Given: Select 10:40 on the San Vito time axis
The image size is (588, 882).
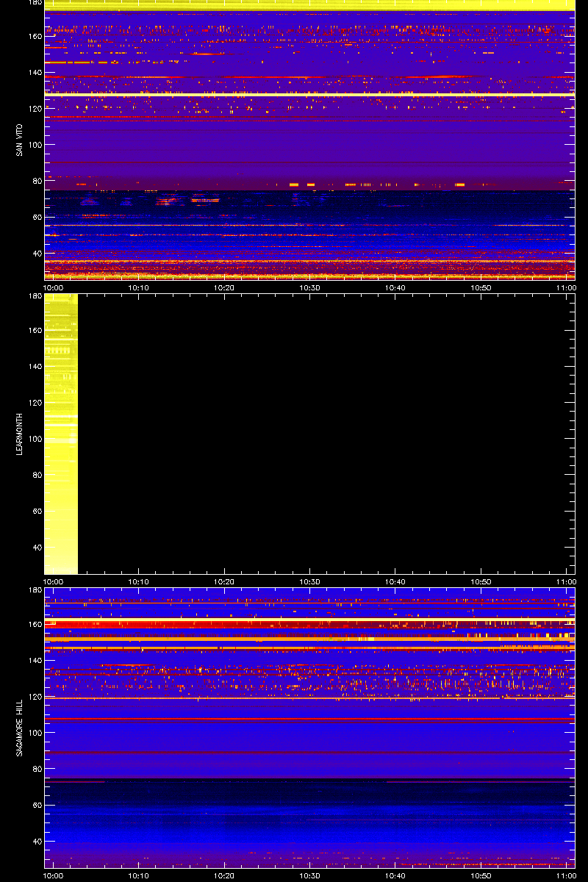Looking at the screenshot, I should 395,287.
